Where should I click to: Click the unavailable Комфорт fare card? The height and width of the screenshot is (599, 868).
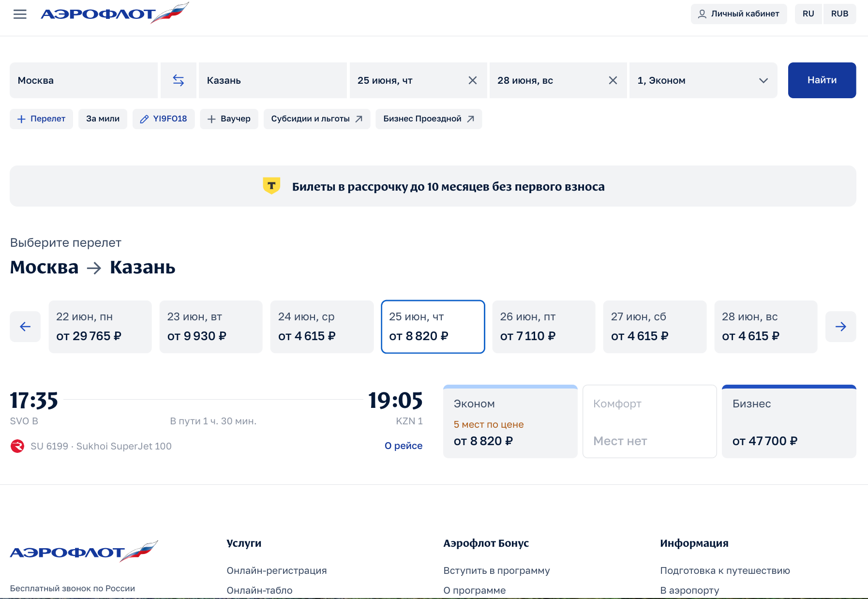650,421
